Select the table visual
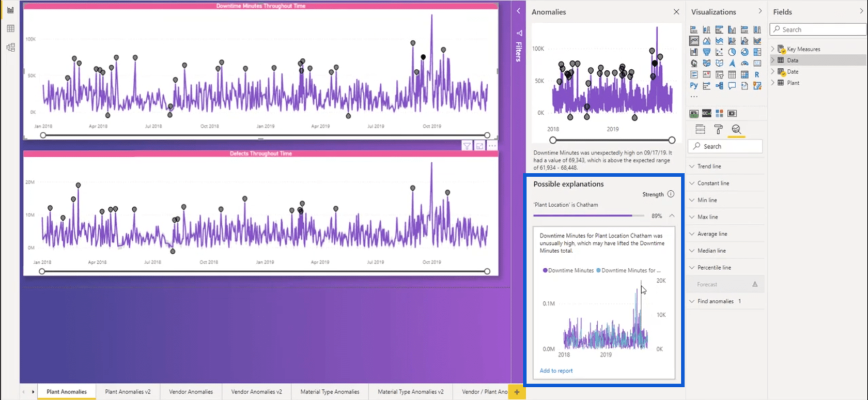The width and height of the screenshot is (868, 400). click(x=732, y=74)
